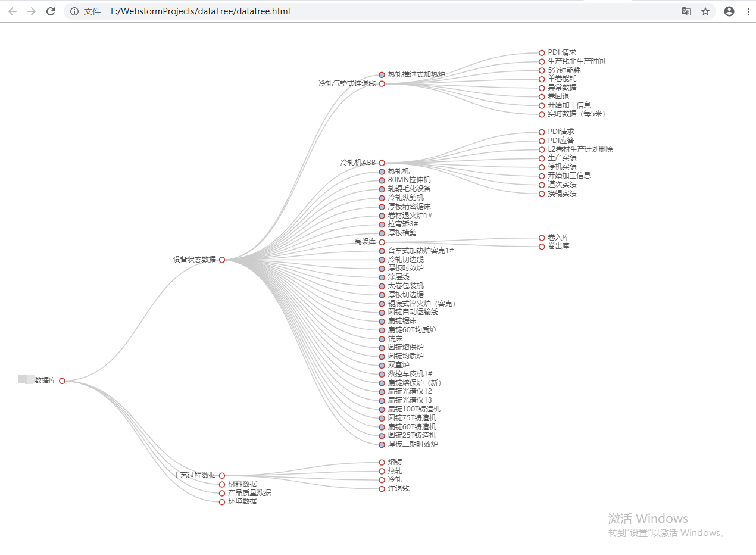
Task: Reload the datatree.html page
Action: click(51, 11)
